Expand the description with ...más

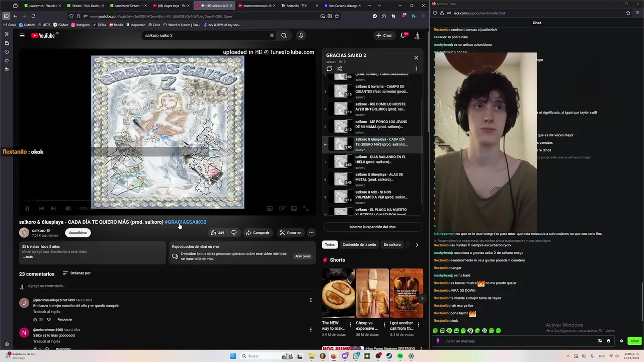(x=28, y=257)
